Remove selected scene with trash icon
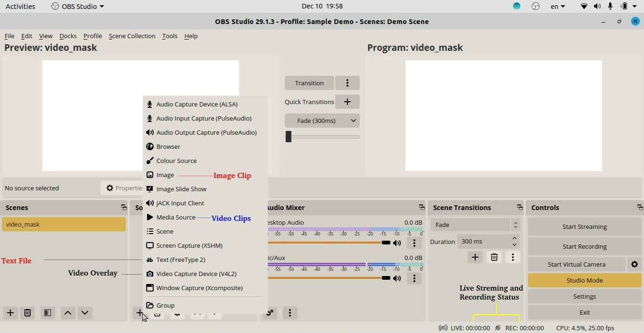Viewport: 644px width, 333px height. point(27,313)
